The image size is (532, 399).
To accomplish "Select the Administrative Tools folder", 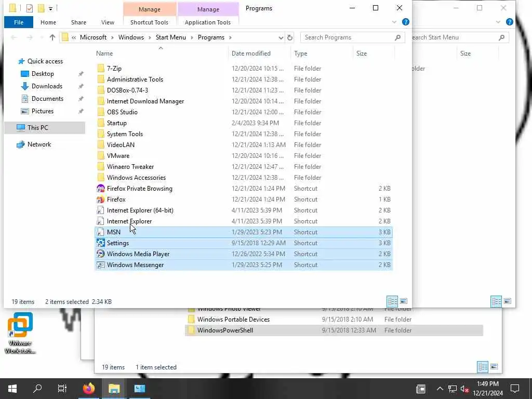I will pos(135,79).
